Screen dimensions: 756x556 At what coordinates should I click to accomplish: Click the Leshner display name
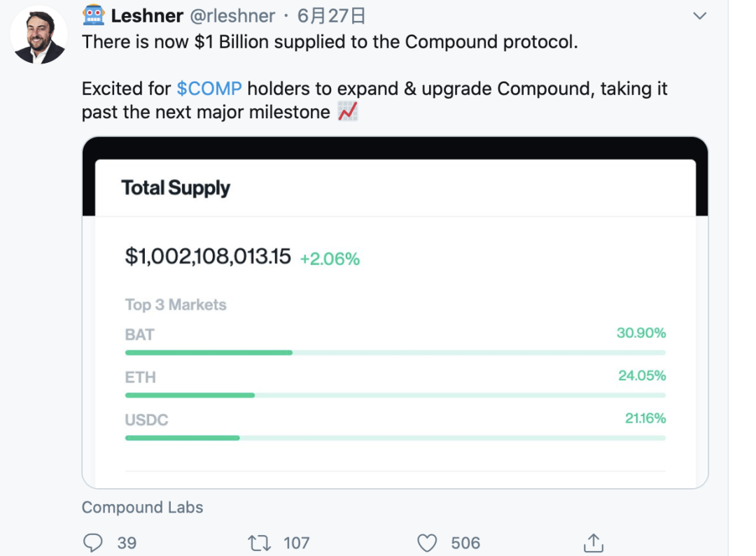147,15
